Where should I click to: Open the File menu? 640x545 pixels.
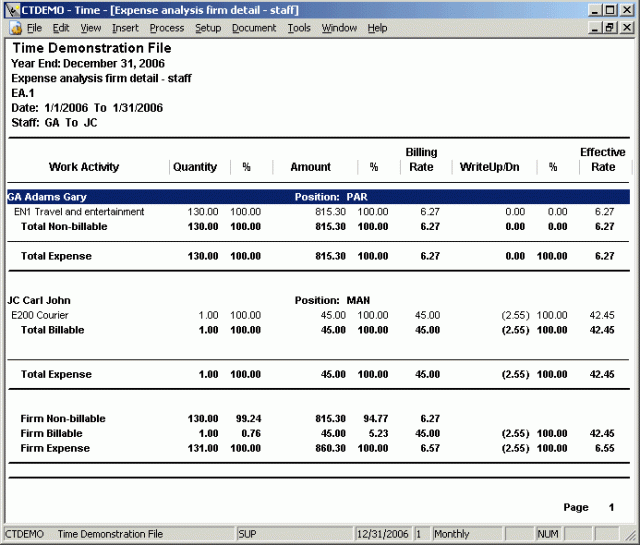(x=34, y=28)
